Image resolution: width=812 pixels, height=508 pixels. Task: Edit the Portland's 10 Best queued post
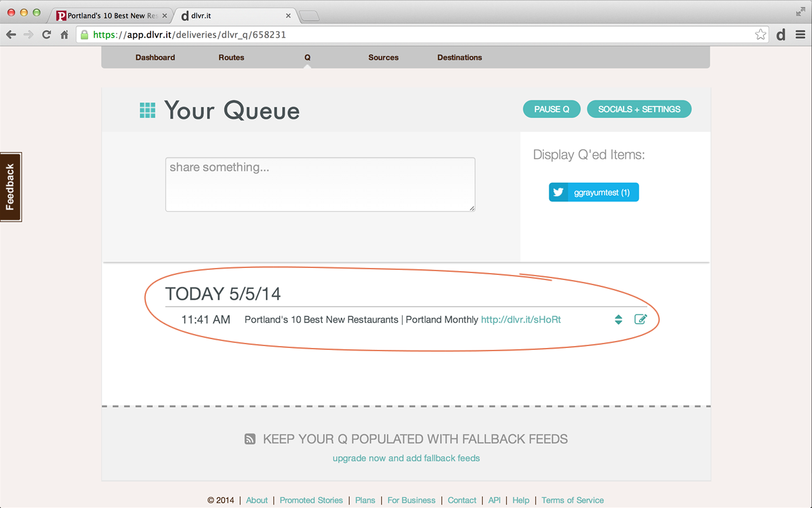click(x=641, y=319)
